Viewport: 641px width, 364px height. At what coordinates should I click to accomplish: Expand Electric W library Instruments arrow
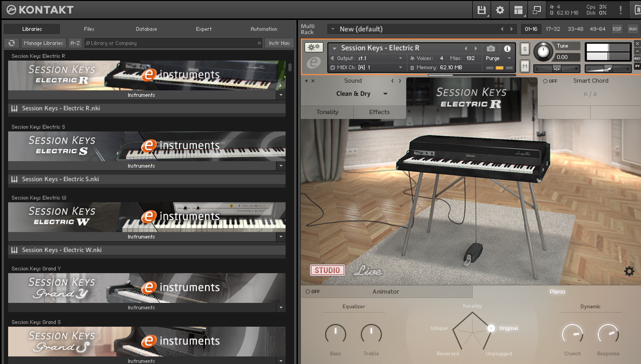tap(281, 237)
